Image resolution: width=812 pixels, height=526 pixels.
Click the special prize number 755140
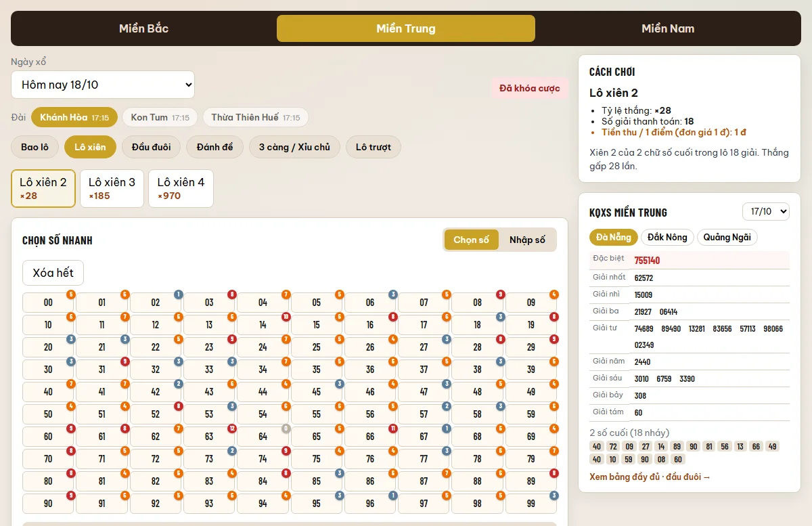coord(647,261)
